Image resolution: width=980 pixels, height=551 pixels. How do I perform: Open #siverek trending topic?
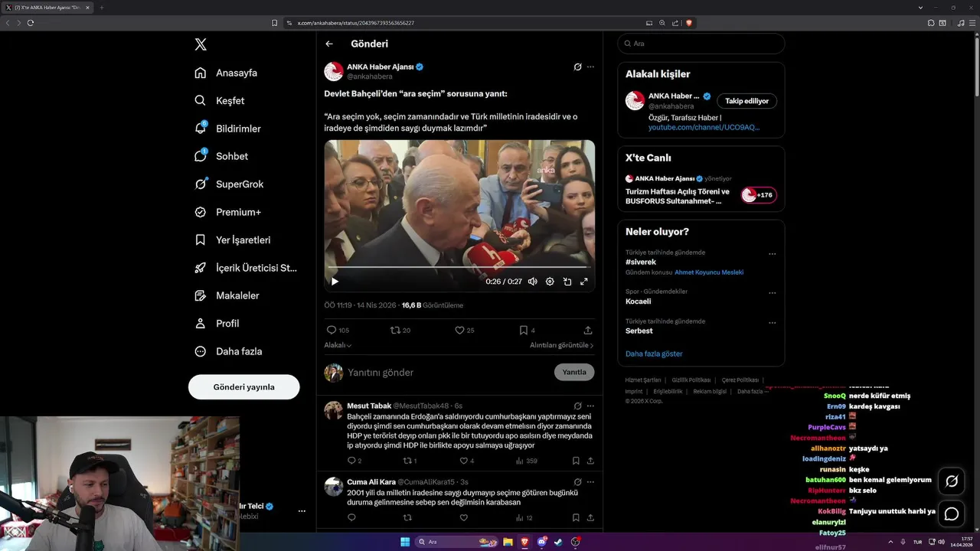[x=641, y=262]
